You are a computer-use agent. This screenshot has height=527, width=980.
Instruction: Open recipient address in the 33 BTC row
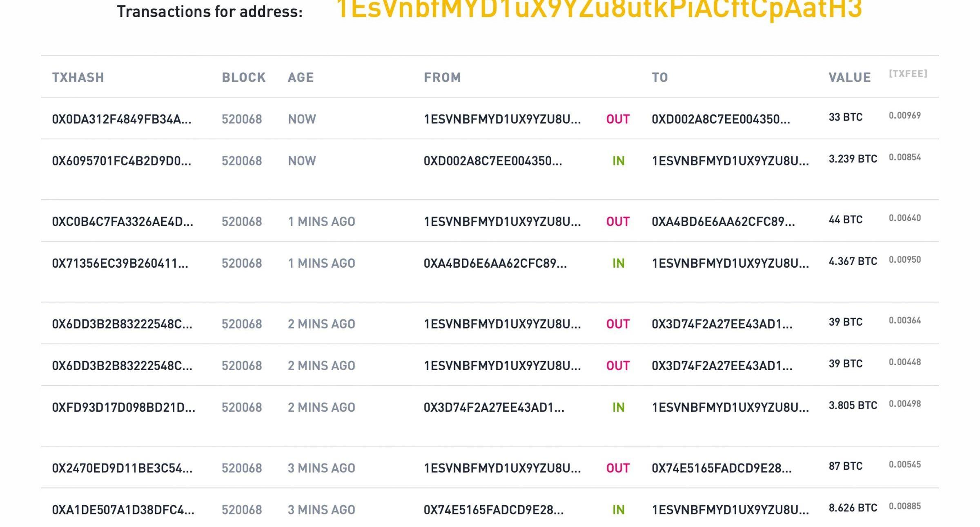pos(721,119)
